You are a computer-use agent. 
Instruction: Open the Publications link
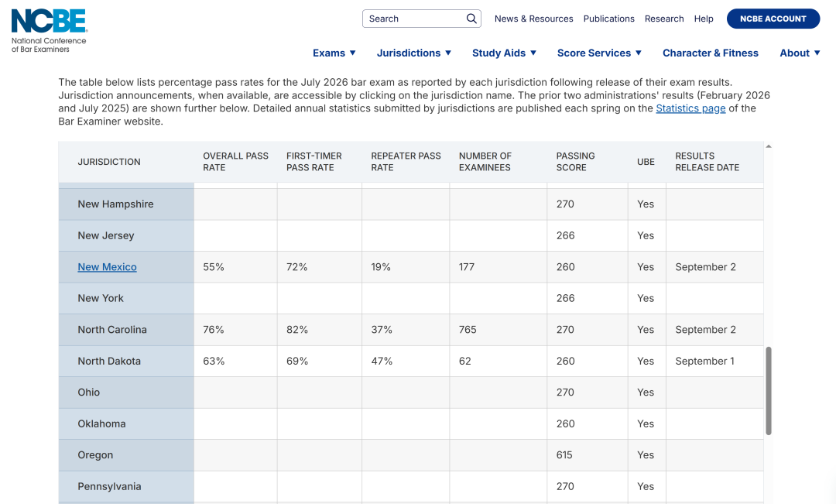609,19
